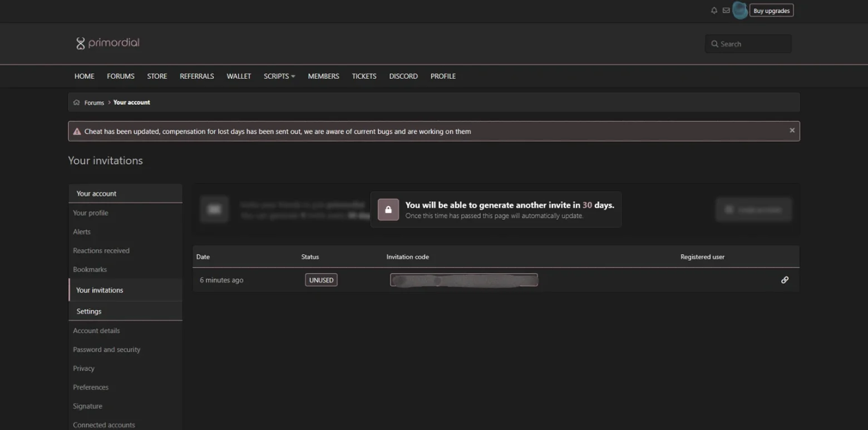The height and width of the screenshot is (430, 868).
Task: Open the MEMBERS nav item
Action: 323,76
